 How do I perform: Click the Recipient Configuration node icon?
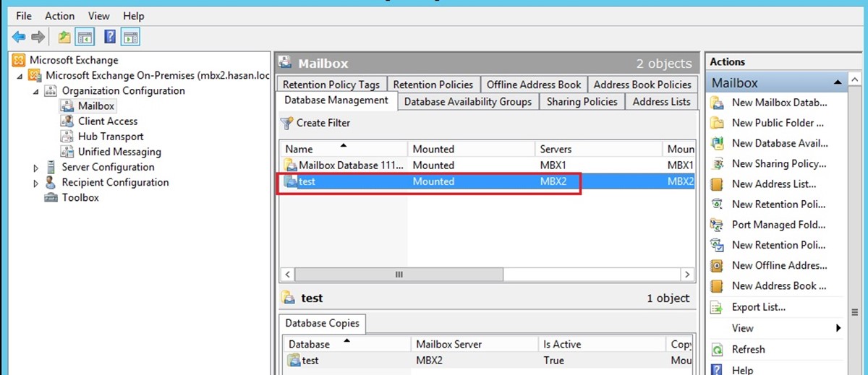point(51,182)
